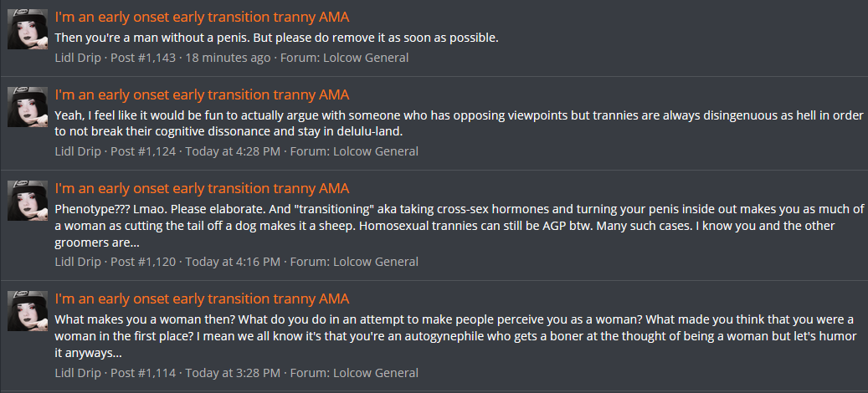Open the orange thread title above post #1,114
This screenshot has height=393, width=868.
pyautogui.click(x=202, y=299)
